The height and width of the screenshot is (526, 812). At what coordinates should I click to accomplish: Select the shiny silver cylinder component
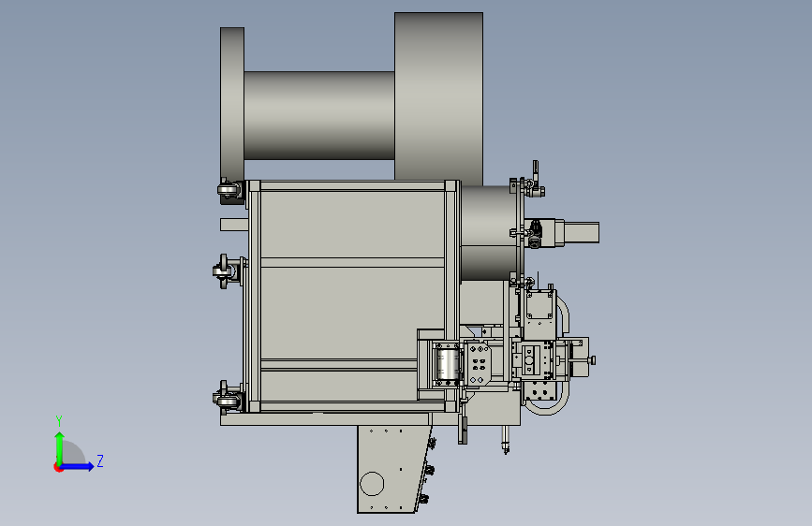click(x=447, y=364)
